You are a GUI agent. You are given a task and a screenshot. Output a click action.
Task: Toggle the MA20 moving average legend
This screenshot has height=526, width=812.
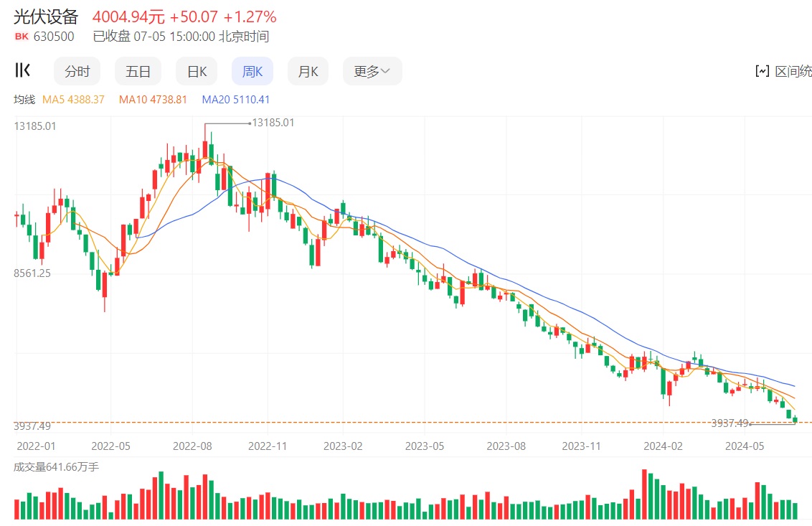(x=235, y=100)
